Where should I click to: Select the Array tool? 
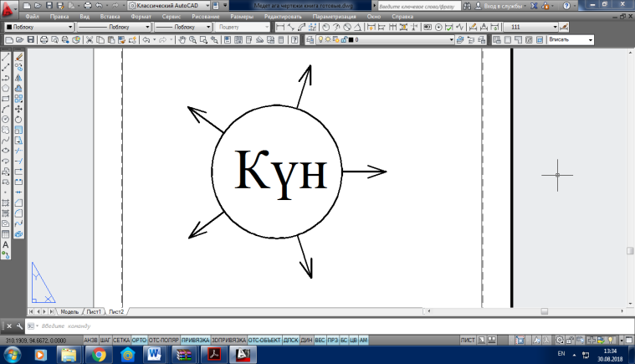18,99
